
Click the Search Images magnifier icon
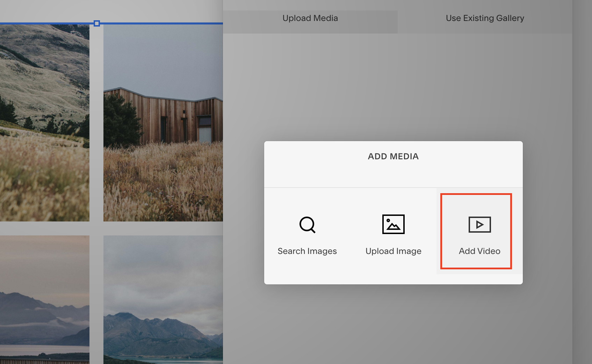point(308,225)
